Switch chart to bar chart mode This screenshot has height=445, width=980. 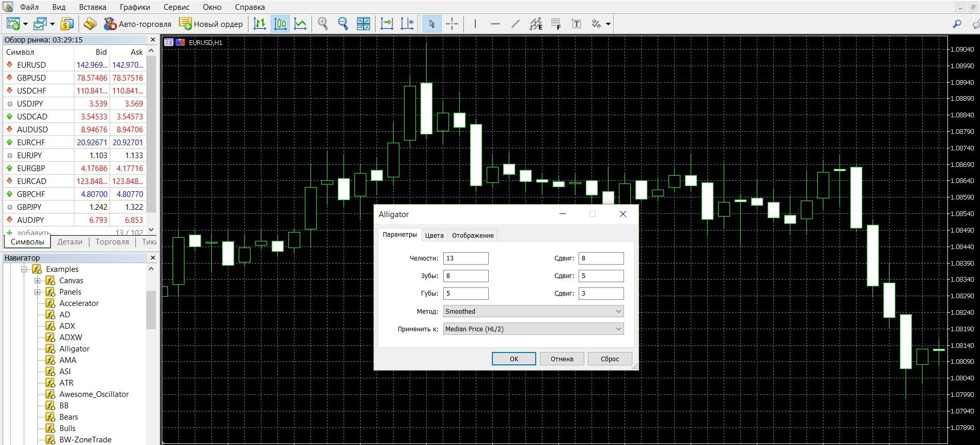coord(260,24)
